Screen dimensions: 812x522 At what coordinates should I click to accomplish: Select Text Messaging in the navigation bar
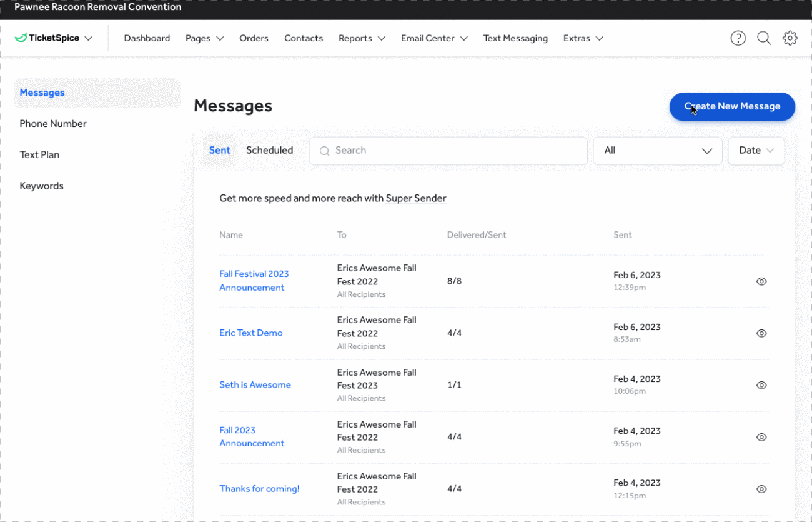coord(515,38)
